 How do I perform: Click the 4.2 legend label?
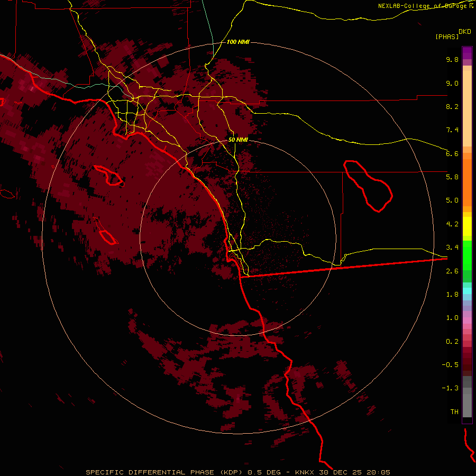click(x=452, y=224)
